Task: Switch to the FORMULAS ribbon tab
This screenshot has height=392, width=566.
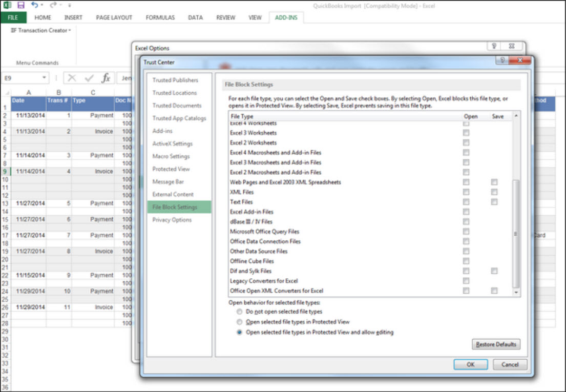Action: tap(160, 17)
